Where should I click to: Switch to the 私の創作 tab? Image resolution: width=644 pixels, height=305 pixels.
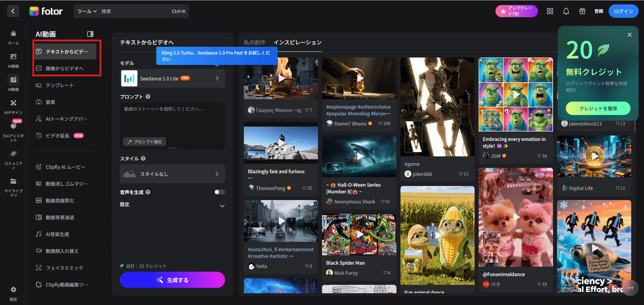[x=255, y=42]
